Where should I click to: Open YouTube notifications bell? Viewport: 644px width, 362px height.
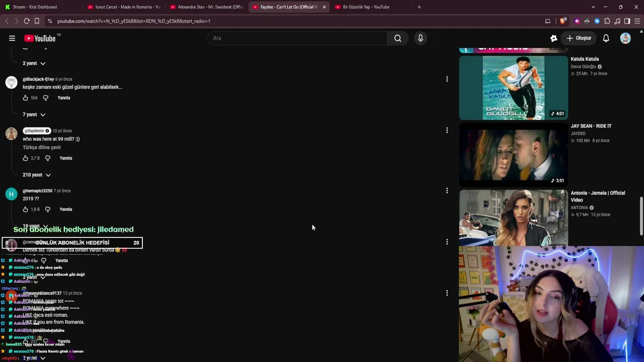click(x=606, y=38)
